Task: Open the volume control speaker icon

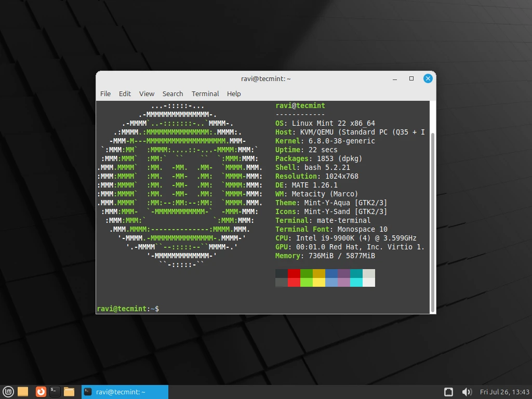Action: (467, 392)
